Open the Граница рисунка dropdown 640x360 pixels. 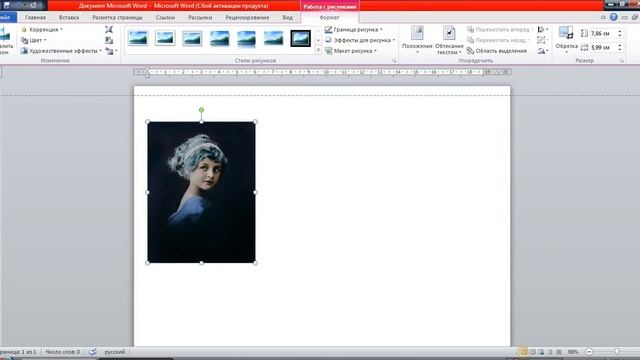click(354, 29)
